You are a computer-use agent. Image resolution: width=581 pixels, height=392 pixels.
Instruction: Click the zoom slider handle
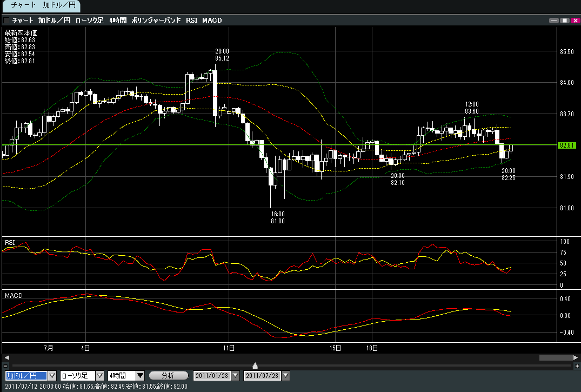pyautogui.click(x=255, y=366)
